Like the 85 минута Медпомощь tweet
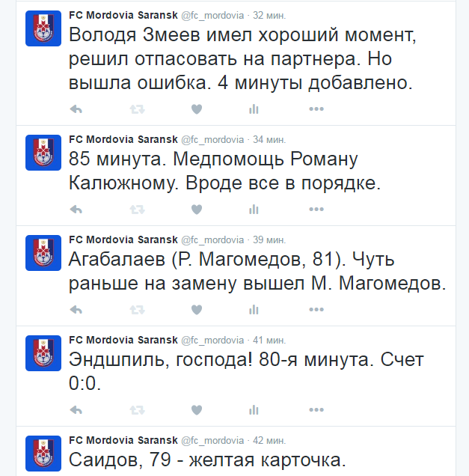The height and width of the screenshot is (476, 469). click(x=197, y=209)
